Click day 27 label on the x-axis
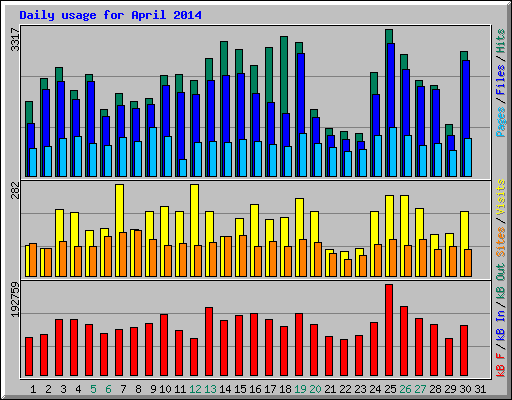512x400 pixels. (420, 389)
